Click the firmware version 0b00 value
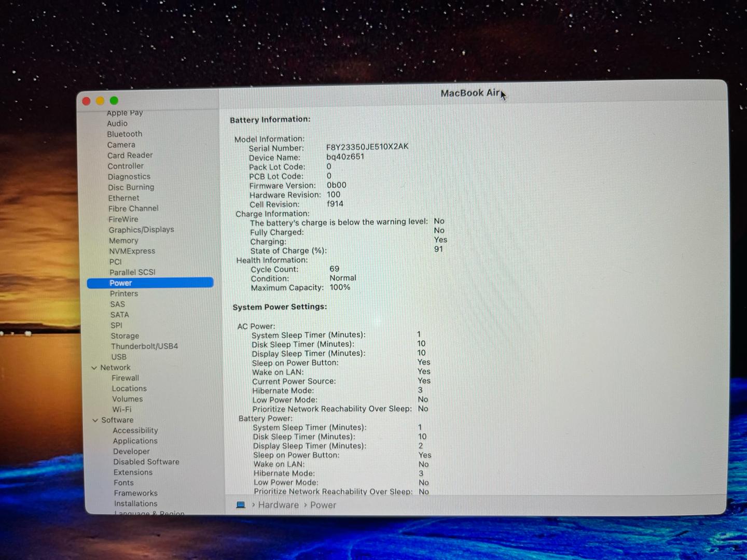This screenshot has height=560, width=747. coord(337,185)
